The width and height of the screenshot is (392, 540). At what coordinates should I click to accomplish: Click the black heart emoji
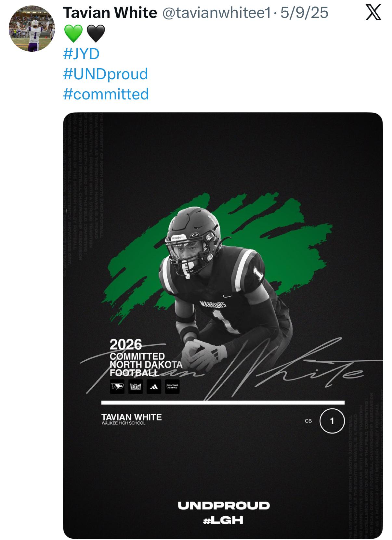[x=96, y=33]
